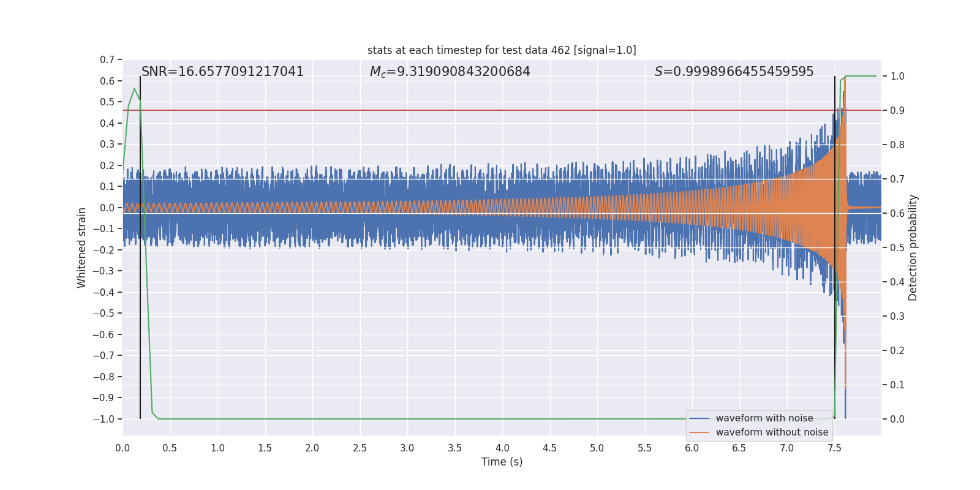Click the 0.5 tick on the right probability axis
Screen dimensions: 980x490
coord(897,247)
